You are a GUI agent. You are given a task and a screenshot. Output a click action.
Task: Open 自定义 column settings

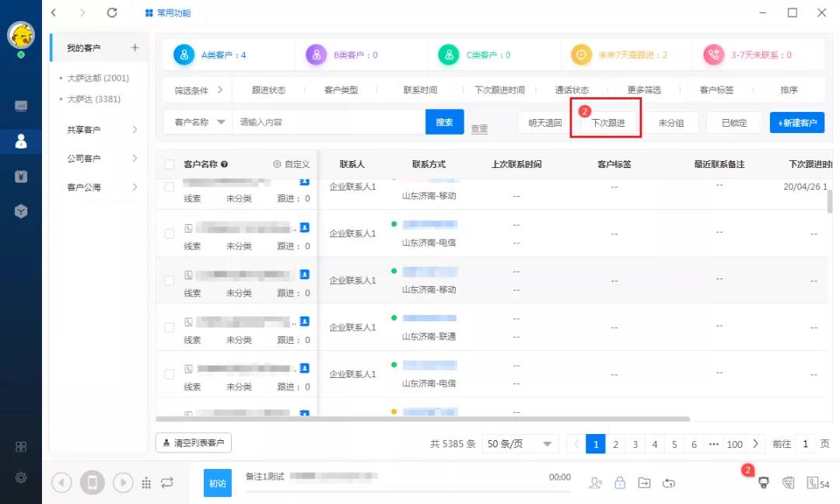point(292,164)
